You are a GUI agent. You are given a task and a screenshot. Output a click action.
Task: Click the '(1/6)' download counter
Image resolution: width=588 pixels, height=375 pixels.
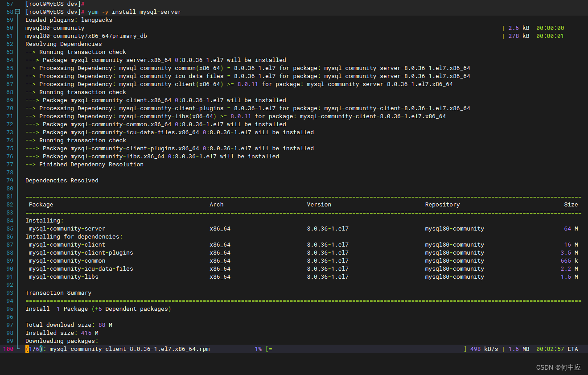click(34, 349)
